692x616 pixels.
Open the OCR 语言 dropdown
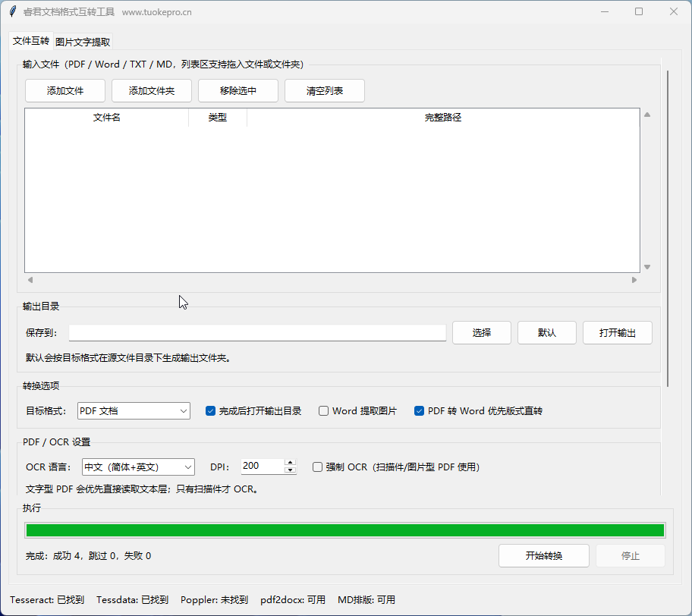pos(138,467)
